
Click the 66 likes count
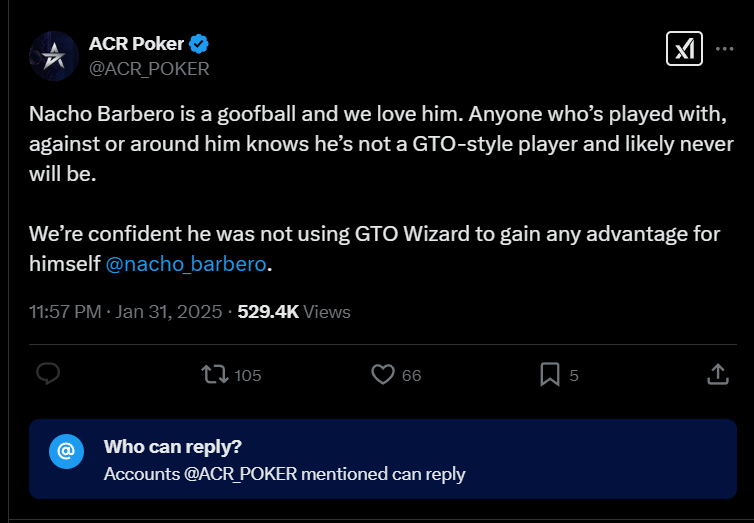[x=411, y=376]
